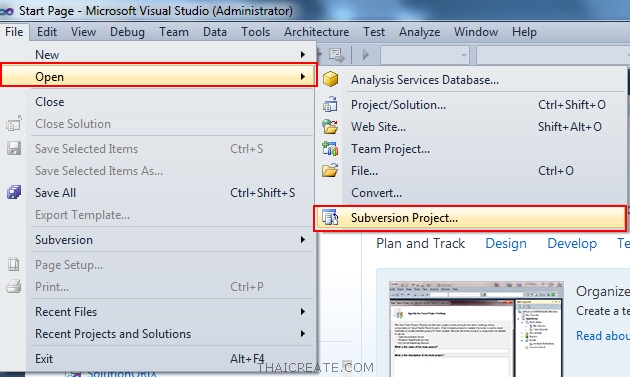The image size is (630, 377).
Task: Expand the Subversion submenu arrow
Action: pyautogui.click(x=303, y=240)
